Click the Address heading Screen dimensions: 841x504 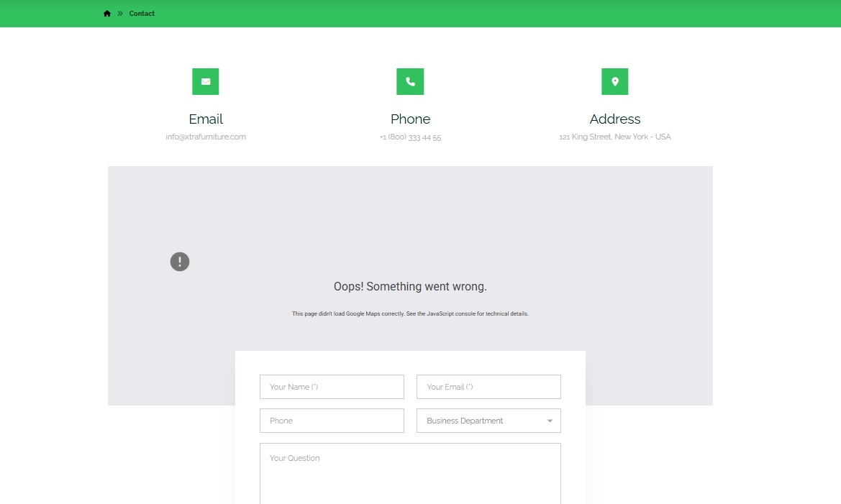tap(614, 119)
